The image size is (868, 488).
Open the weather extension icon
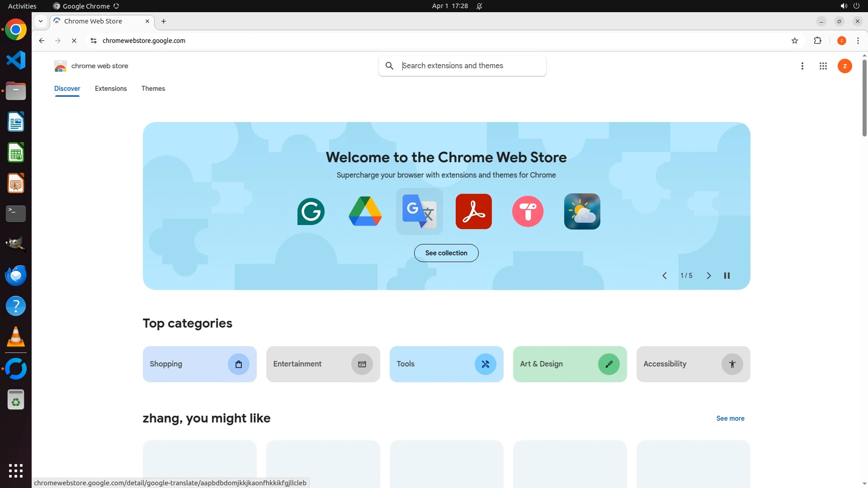click(582, 211)
